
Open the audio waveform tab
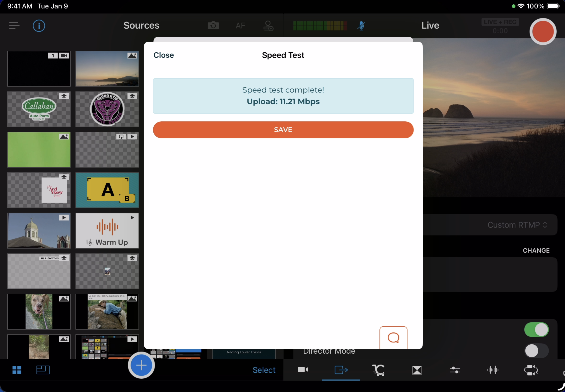(493, 370)
